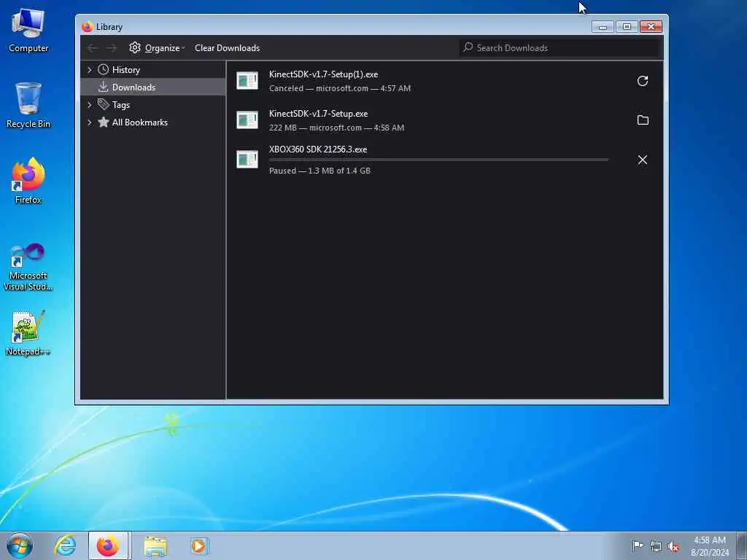Click the XBOX360 download progress bar

tap(438, 160)
